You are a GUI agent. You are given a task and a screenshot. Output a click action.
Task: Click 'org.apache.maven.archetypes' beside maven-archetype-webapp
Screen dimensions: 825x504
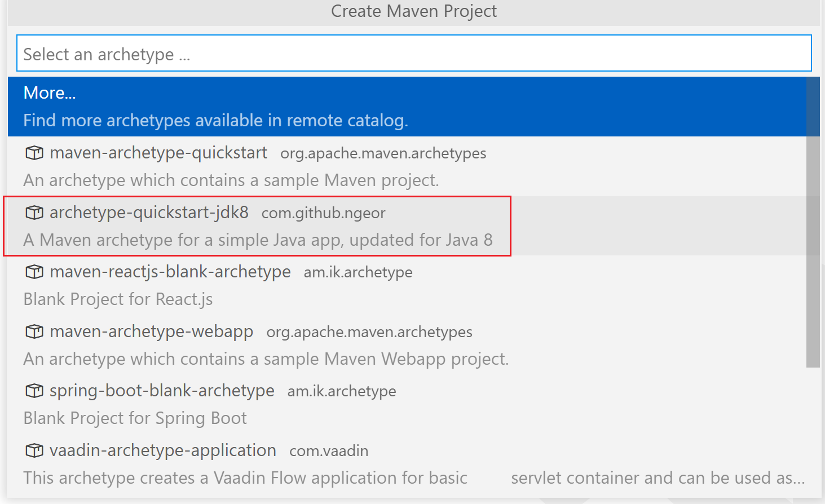click(x=369, y=332)
